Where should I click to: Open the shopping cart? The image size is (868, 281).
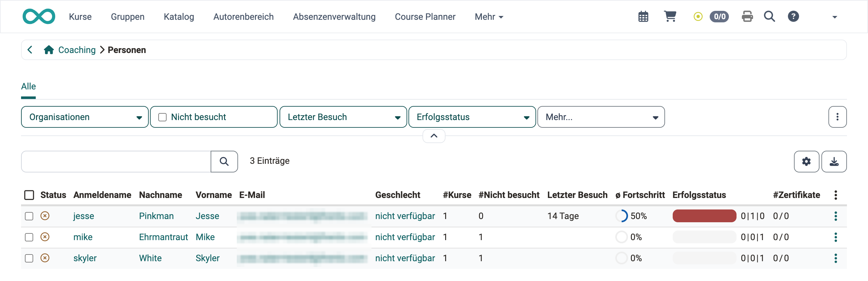(x=670, y=17)
